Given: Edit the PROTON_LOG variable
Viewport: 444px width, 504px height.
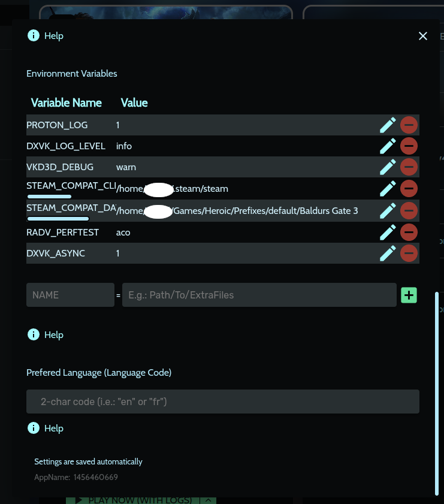Looking at the screenshot, I should tap(388, 125).
